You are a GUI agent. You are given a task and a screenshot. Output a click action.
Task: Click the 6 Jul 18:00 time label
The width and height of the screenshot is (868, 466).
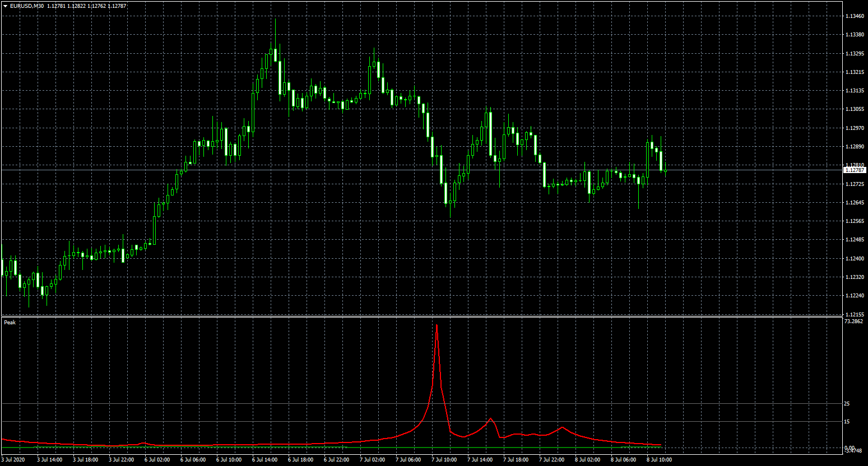point(301,460)
